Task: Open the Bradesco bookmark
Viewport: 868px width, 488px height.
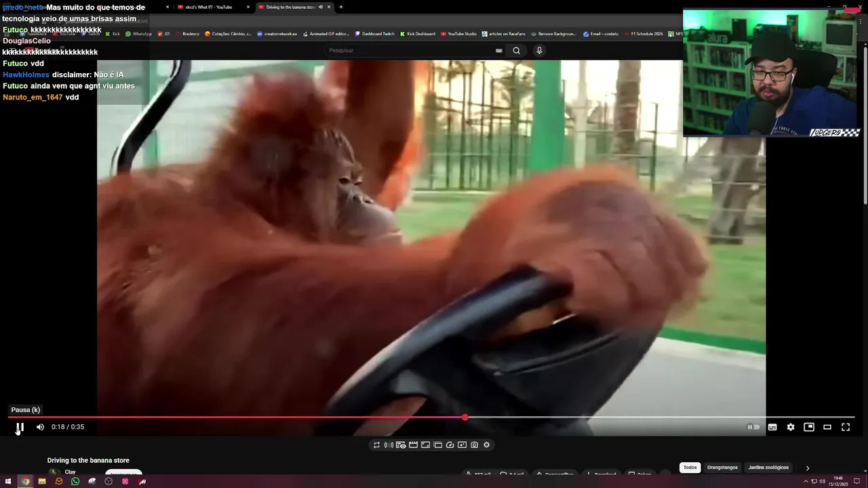Action: pos(187,34)
